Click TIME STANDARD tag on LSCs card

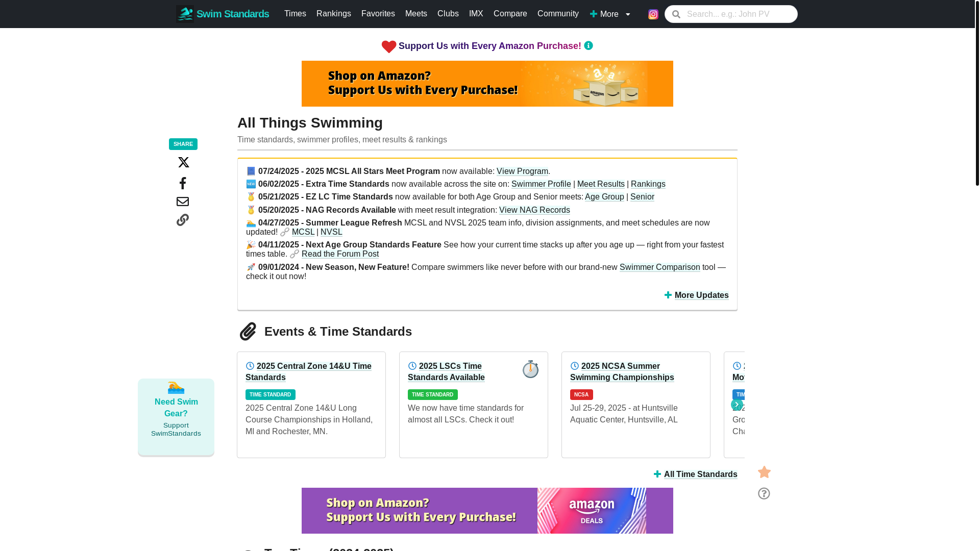click(x=433, y=395)
